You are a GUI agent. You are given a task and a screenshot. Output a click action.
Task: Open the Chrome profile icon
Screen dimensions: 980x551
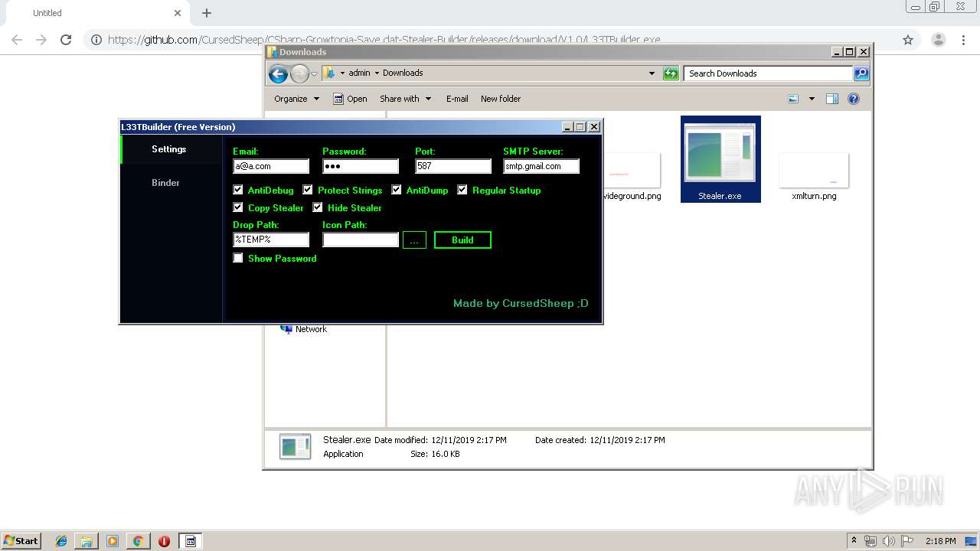click(x=938, y=40)
